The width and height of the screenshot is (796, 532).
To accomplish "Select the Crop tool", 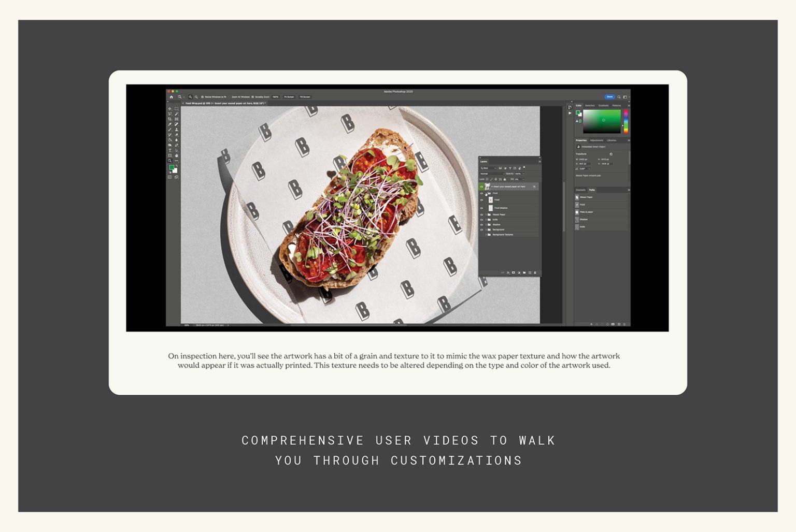I will point(169,119).
